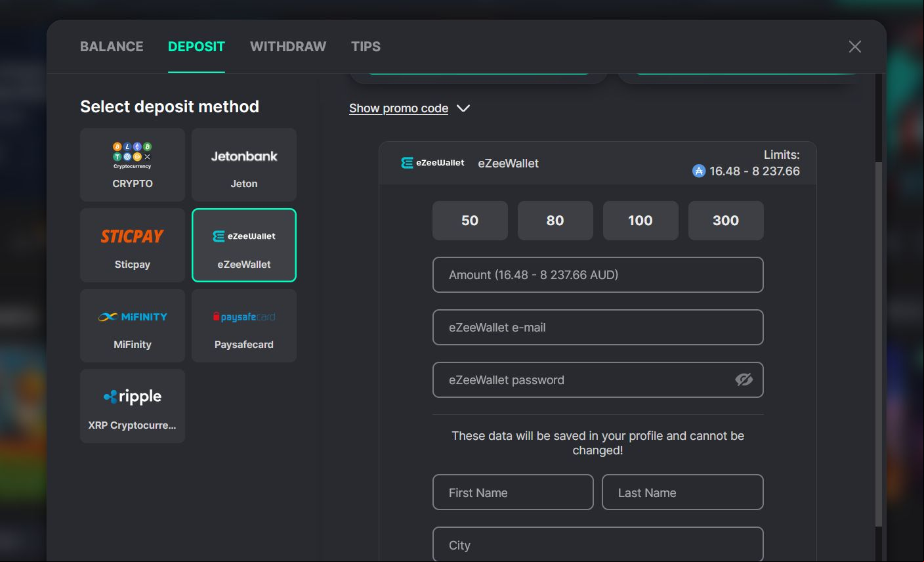924x562 pixels.
Task: Choose MiFinity deposit method
Action: (133, 326)
